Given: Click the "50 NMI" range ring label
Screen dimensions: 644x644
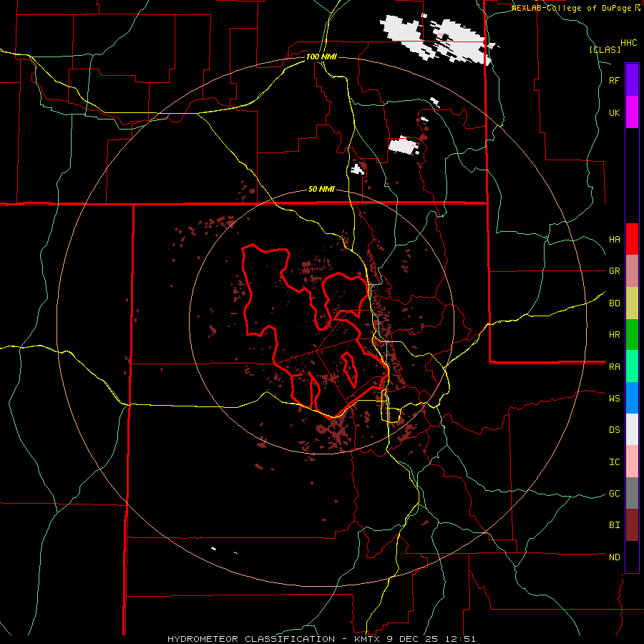Looking at the screenshot, I should (x=321, y=190).
